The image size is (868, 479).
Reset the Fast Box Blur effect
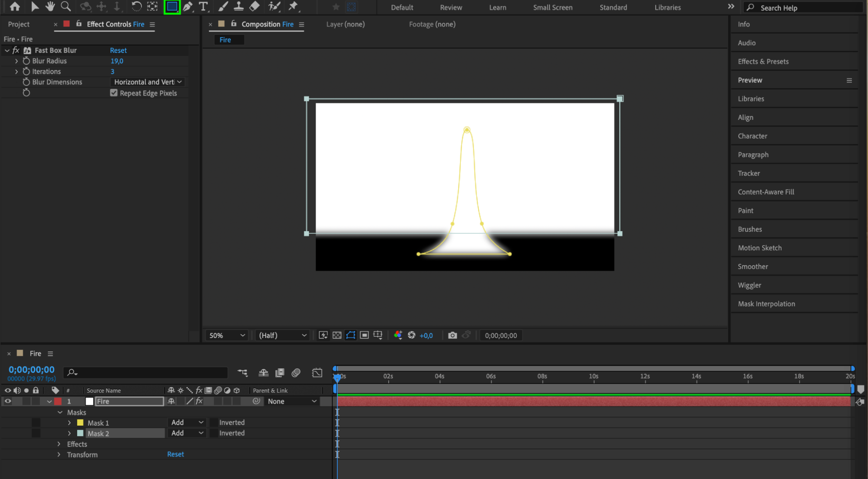click(118, 50)
